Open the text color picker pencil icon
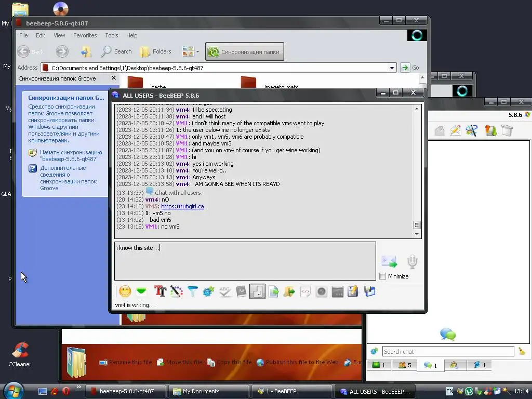The image size is (532, 399). click(177, 291)
